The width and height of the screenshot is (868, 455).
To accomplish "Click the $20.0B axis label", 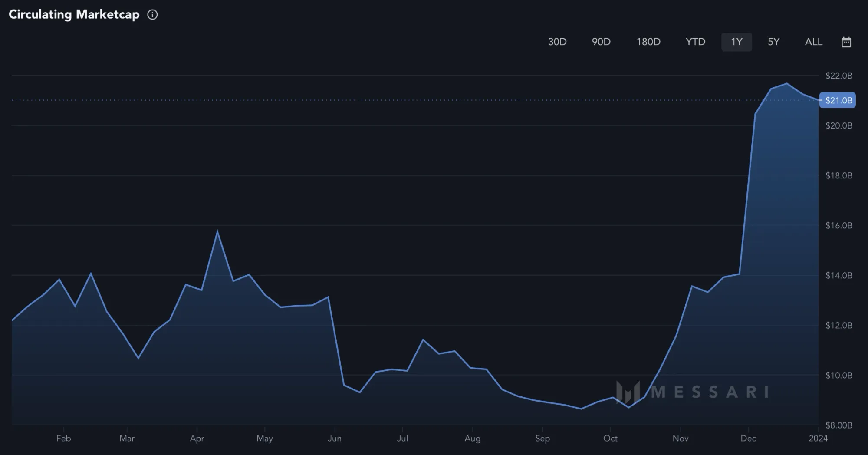I will (839, 125).
